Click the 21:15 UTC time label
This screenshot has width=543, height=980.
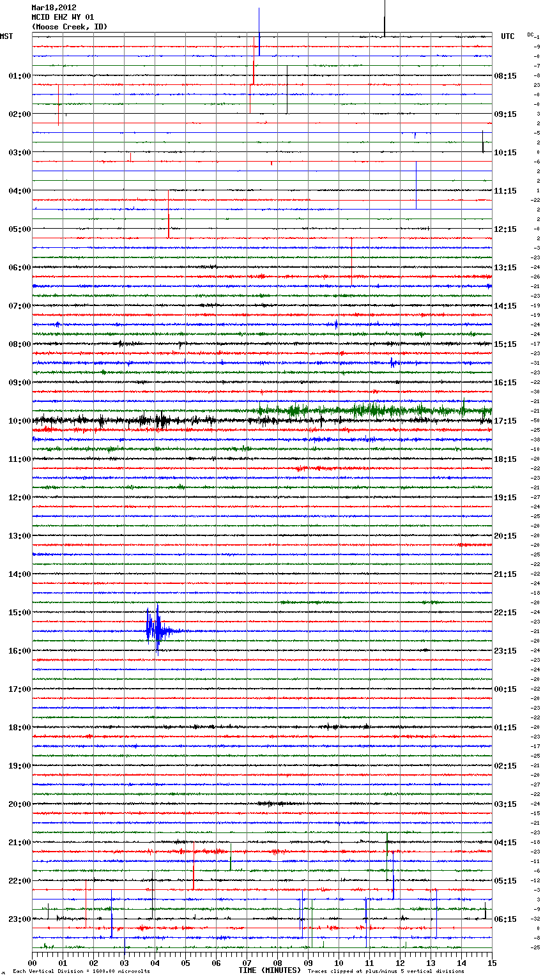tap(505, 574)
